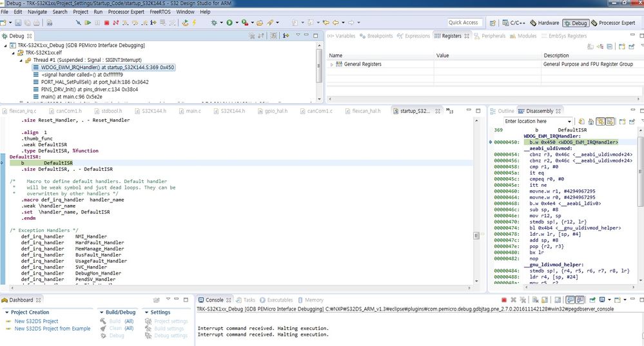
Task: Click the Back navigation arrow icon
Action: click(336, 23)
